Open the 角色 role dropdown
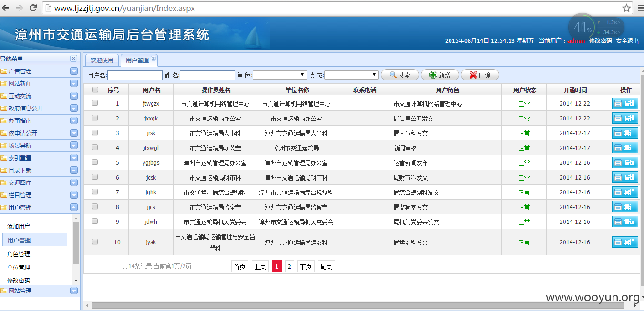Image resolution: width=644 pixels, height=311 pixels. 280,75
